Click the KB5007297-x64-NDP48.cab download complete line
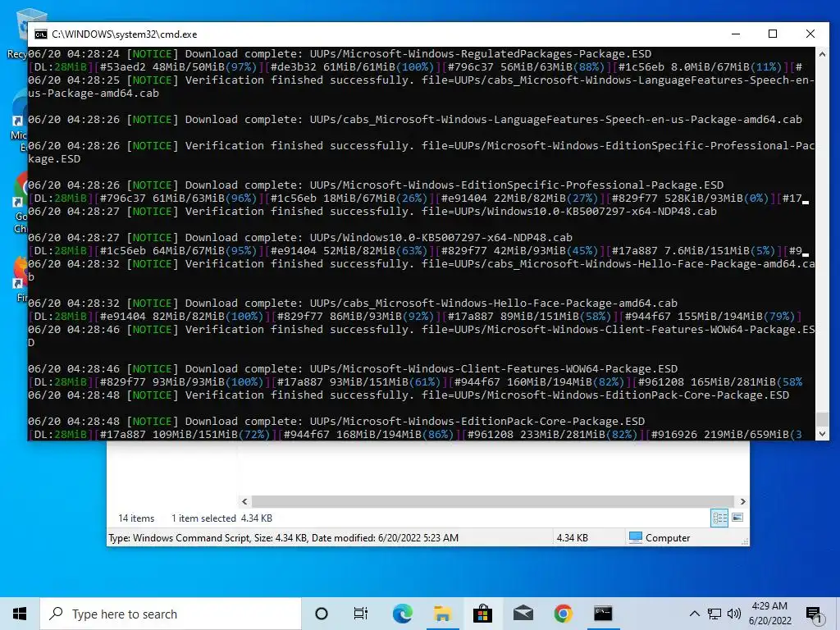The height and width of the screenshot is (630, 840). [x=300, y=237]
